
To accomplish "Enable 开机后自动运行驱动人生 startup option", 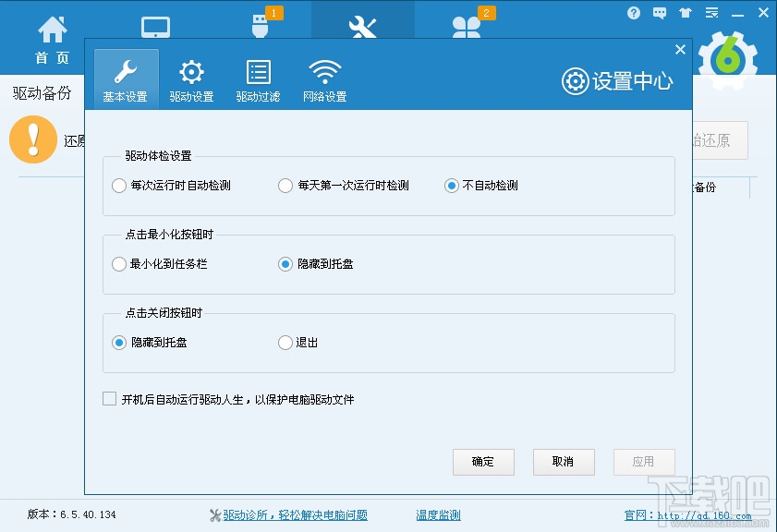I will pyautogui.click(x=109, y=399).
